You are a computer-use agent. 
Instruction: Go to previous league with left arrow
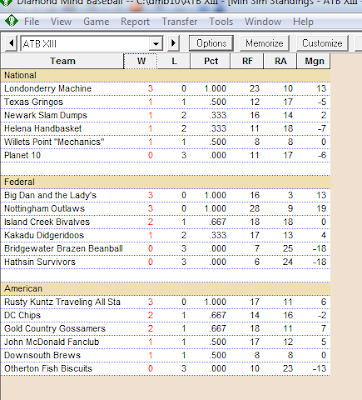(x=11, y=43)
